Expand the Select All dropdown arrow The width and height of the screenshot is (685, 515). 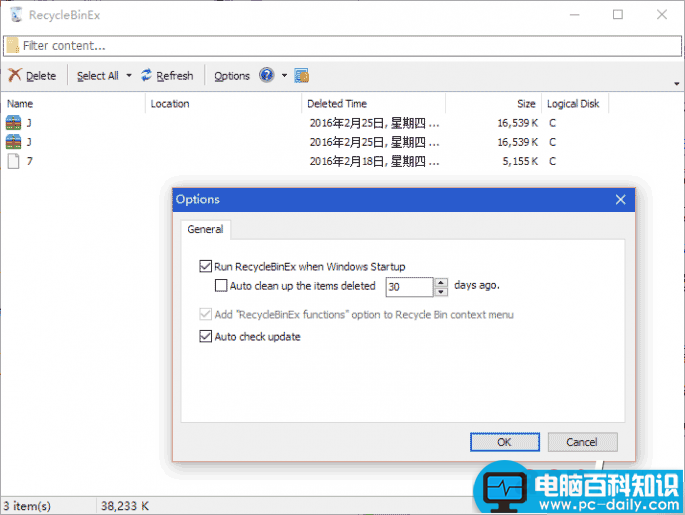(x=129, y=76)
